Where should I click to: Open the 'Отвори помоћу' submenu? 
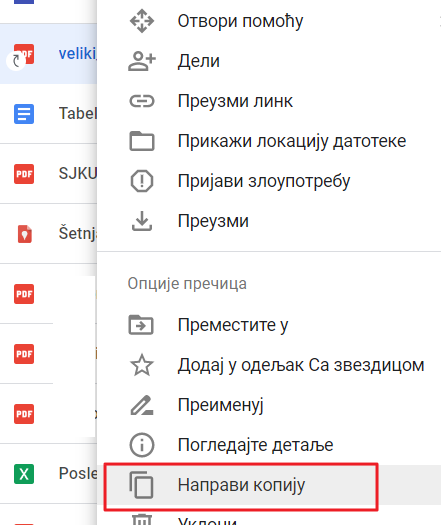point(269,21)
